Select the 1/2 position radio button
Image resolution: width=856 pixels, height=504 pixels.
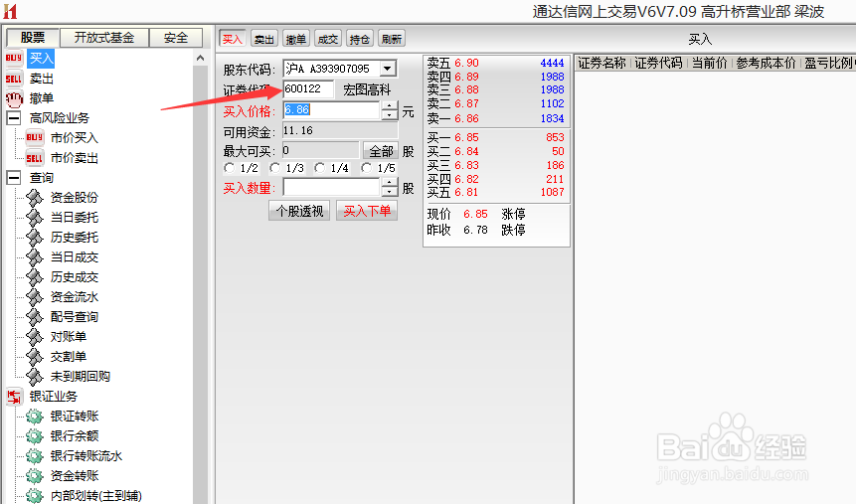click(230, 168)
